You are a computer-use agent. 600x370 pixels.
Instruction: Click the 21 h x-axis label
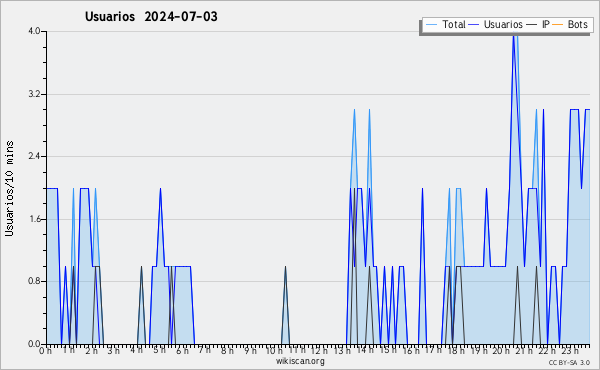click(524, 351)
